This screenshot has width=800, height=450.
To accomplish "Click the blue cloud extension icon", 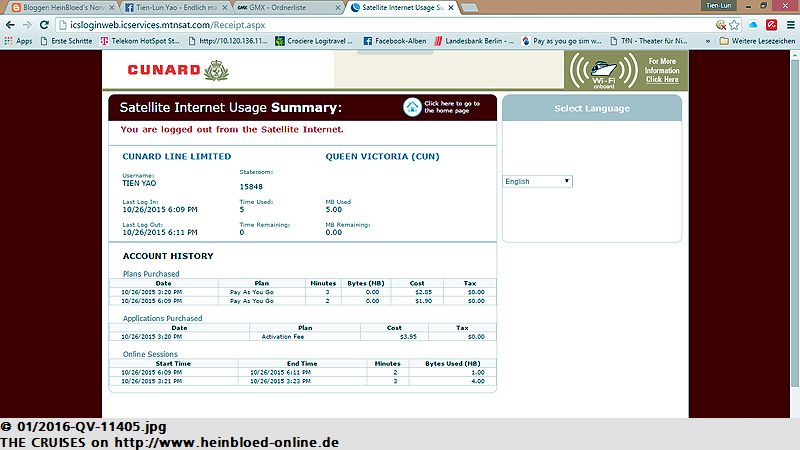I will click(x=753, y=25).
